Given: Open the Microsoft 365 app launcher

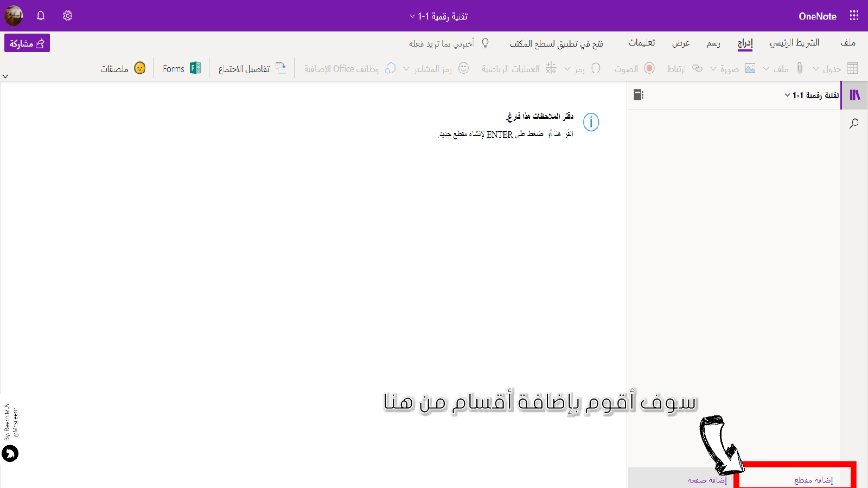Looking at the screenshot, I should pyautogui.click(x=854, y=16).
